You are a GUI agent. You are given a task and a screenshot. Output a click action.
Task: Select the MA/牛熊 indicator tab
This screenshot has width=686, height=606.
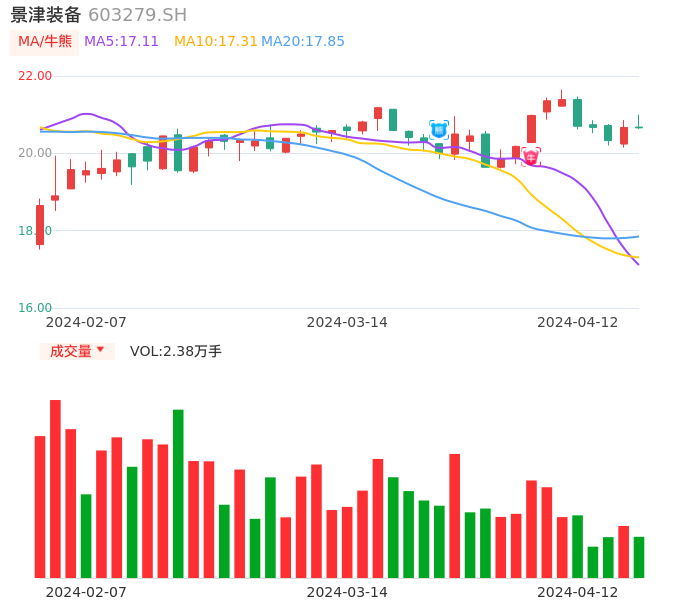click(45, 42)
